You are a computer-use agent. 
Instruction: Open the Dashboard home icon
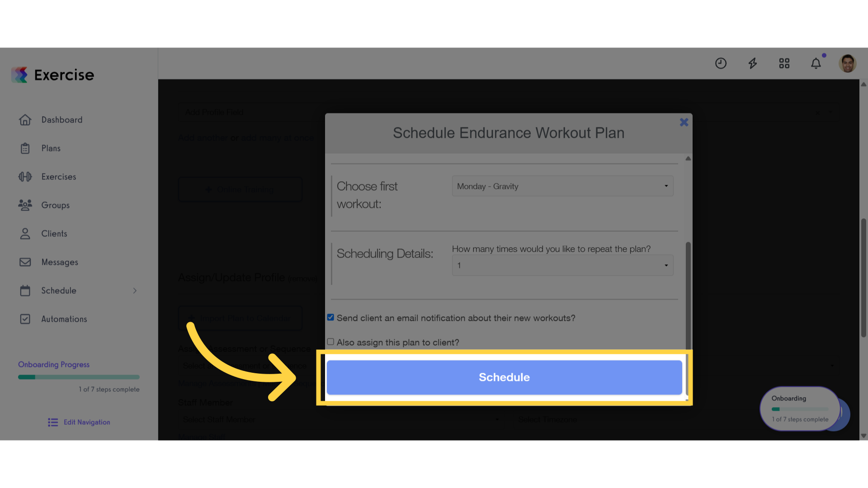click(x=25, y=120)
